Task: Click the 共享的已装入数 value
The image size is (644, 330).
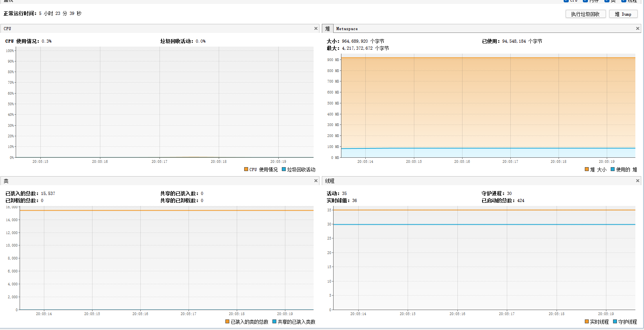Action: [202, 193]
